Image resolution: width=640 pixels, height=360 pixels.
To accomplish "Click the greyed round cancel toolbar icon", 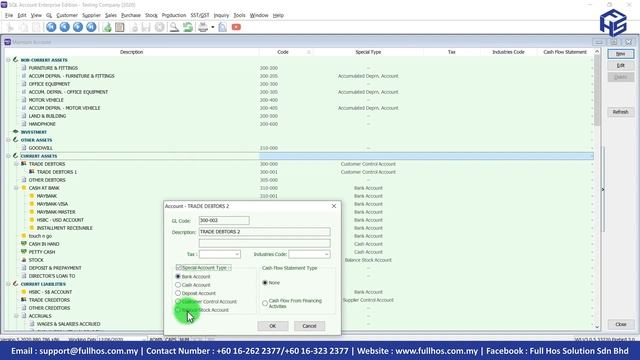I will [x=160, y=27].
